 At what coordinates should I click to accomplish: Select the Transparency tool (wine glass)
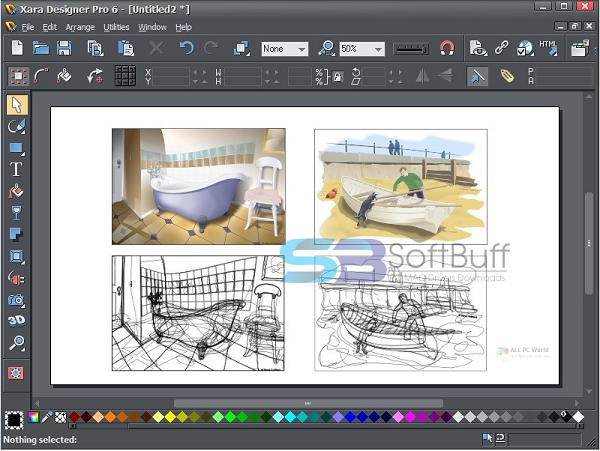[16, 213]
